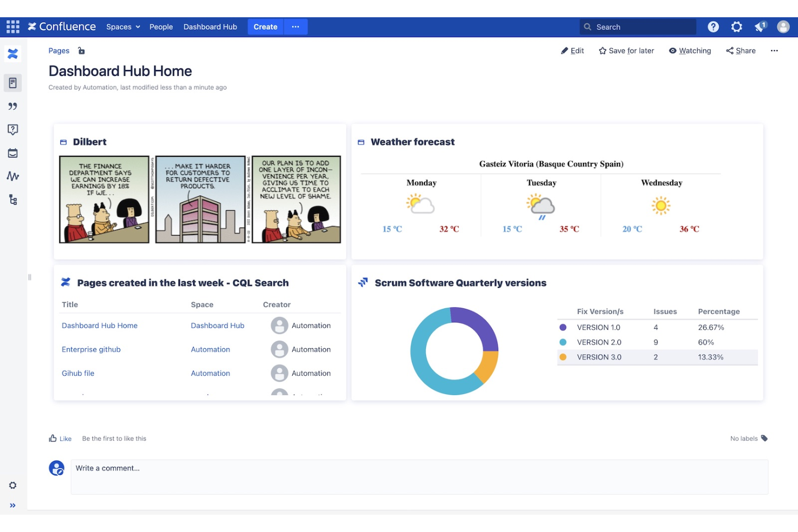The image size is (798, 532).
Task: Open the create options ellipsis button
Action: [x=295, y=27]
